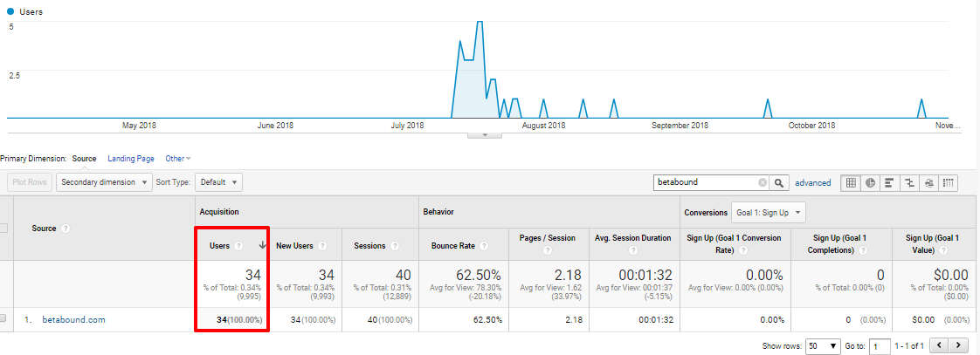Expand the Sort Type Default dropdown
The height and width of the screenshot is (355, 980).
pos(218,182)
